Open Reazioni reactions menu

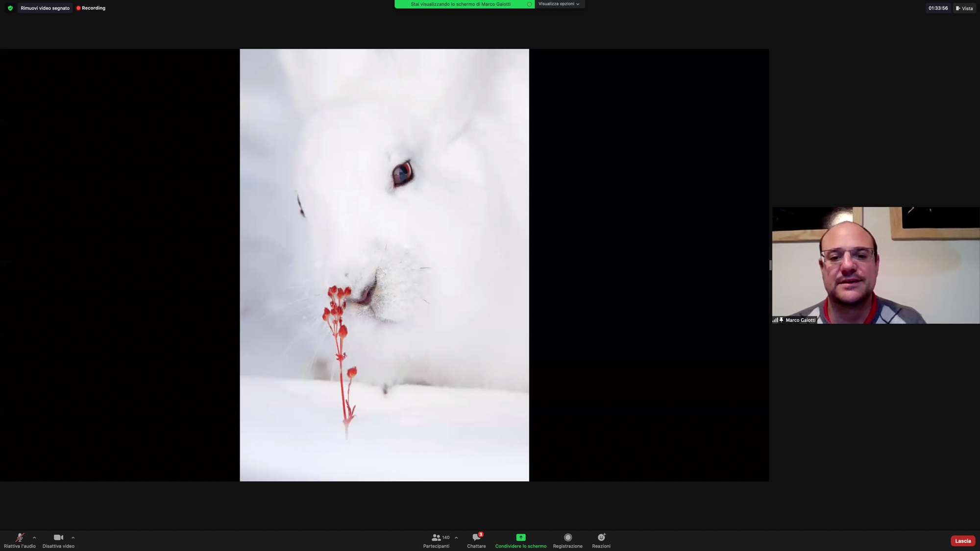601,541
